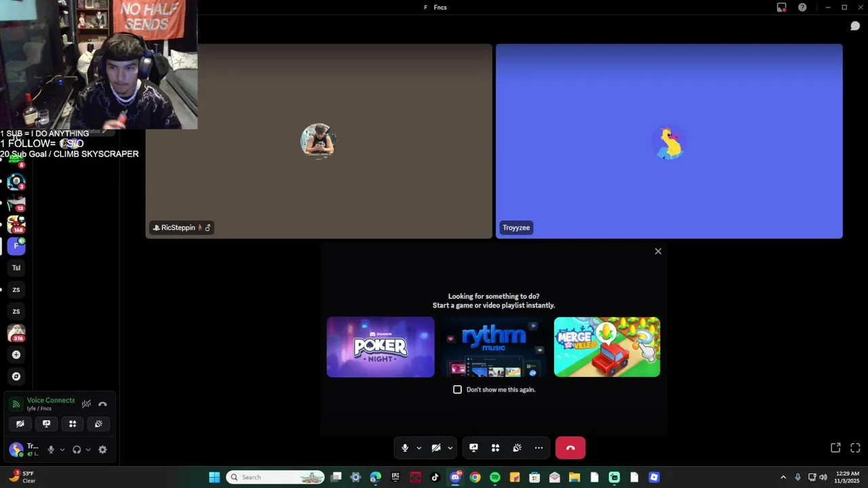
Task: Open the server with 168 badge
Action: [16, 224]
